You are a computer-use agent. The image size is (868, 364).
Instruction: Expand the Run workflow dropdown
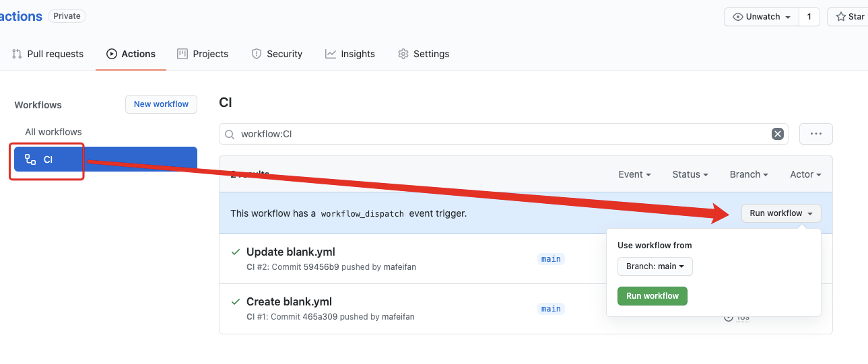point(781,213)
